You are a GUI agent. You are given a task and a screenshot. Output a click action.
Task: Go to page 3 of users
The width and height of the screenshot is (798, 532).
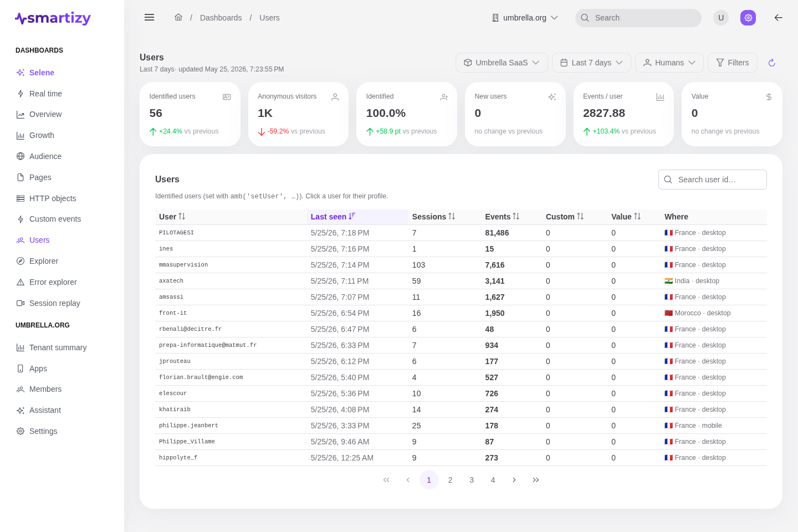(x=472, y=480)
